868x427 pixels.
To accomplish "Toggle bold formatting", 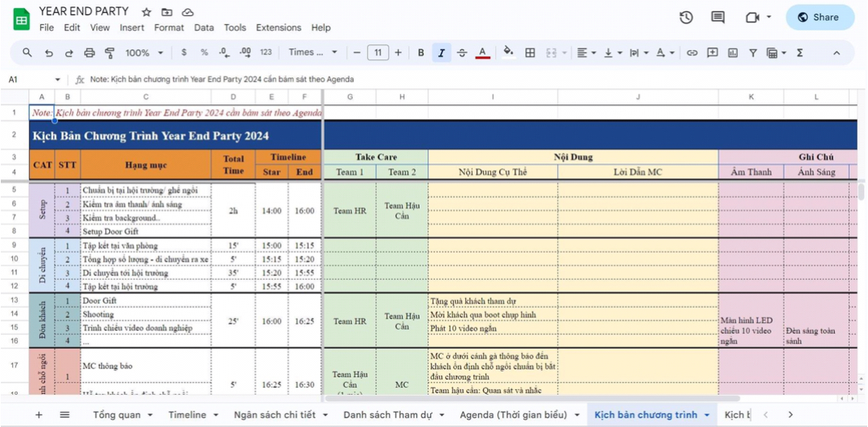I will click(x=420, y=53).
